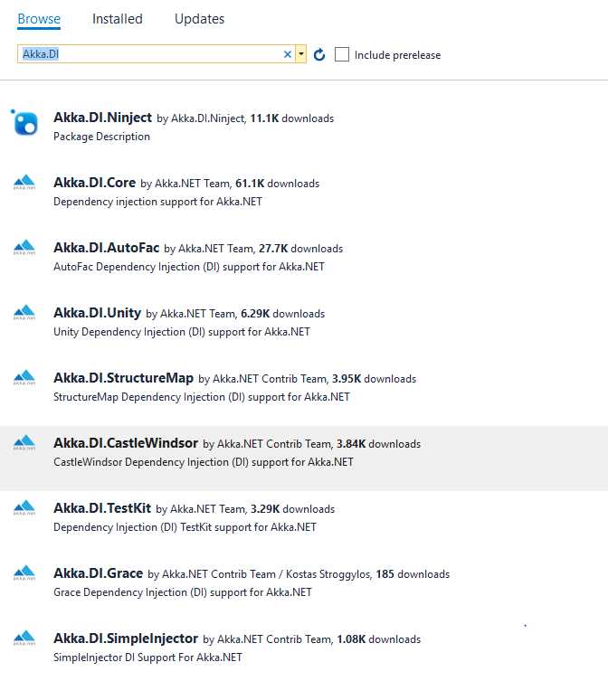608x700 pixels.
Task: Click the Akka.DI.SimpleInjector package icon
Action: click(x=24, y=639)
